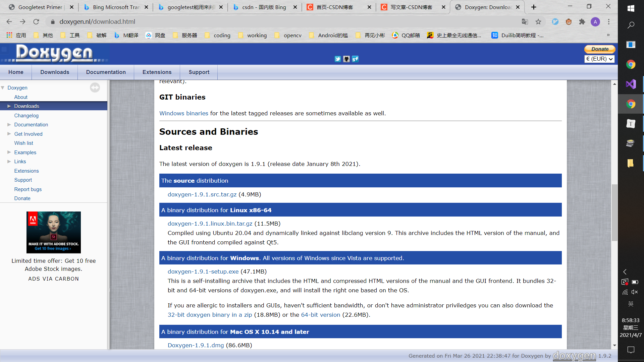Image resolution: width=644 pixels, height=362 pixels.
Task: Click the SourceForge icon in header
Action: coord(355,59)
